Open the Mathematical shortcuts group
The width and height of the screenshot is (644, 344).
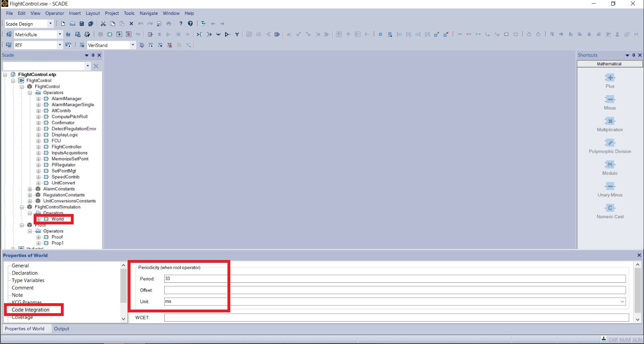click(610, 64)
